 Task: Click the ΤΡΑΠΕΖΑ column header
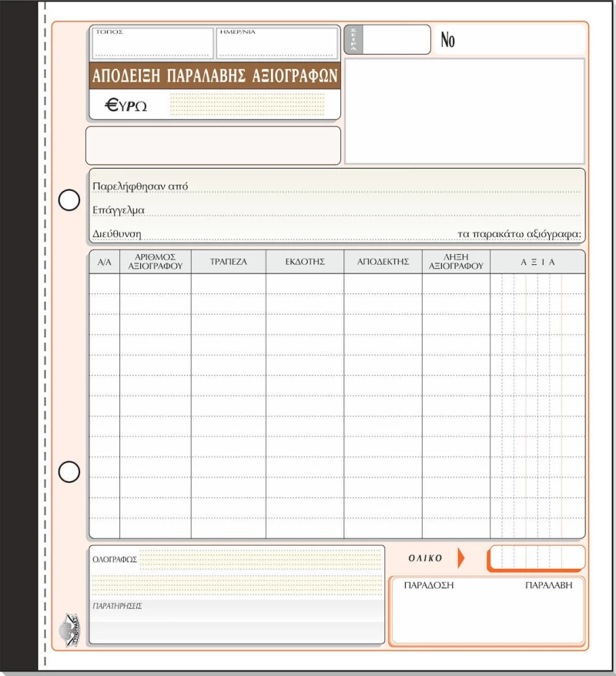coord(229,262)
